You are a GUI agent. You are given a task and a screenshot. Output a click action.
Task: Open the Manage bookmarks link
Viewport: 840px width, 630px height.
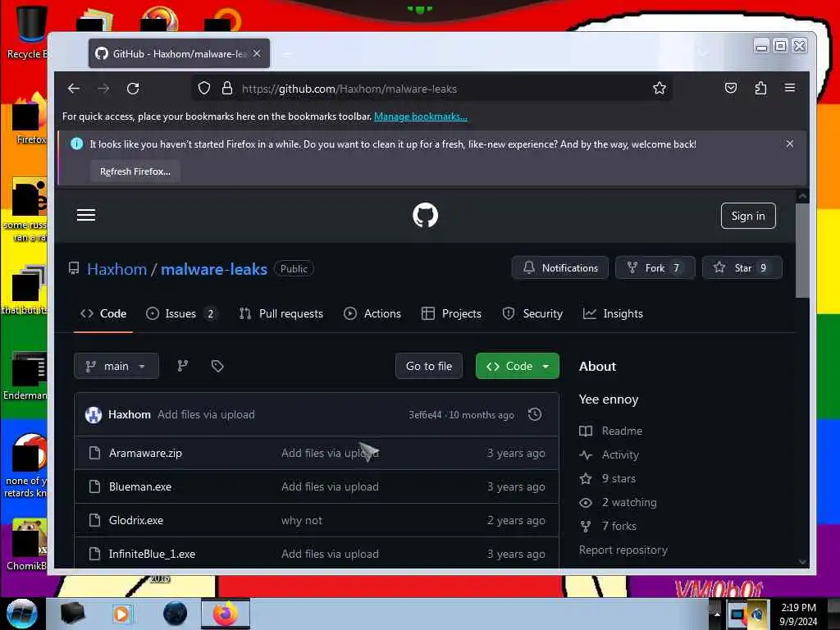coord(421,116)
